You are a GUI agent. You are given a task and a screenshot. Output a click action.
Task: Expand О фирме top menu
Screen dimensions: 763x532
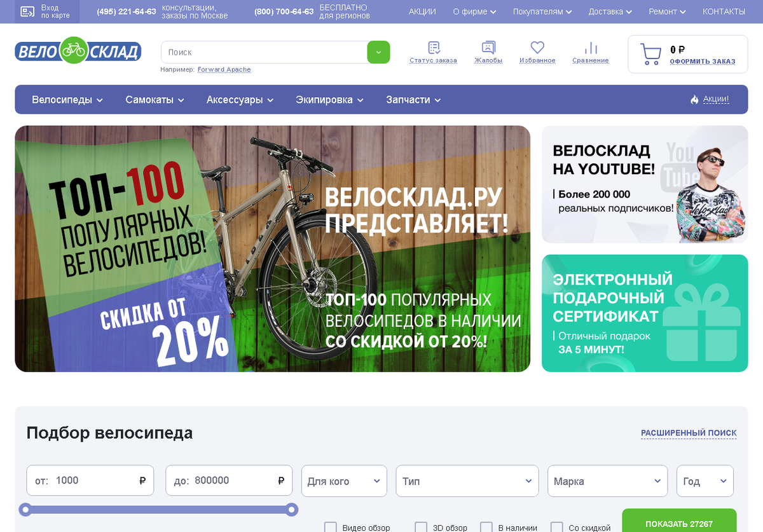click(x=474, y=11)
